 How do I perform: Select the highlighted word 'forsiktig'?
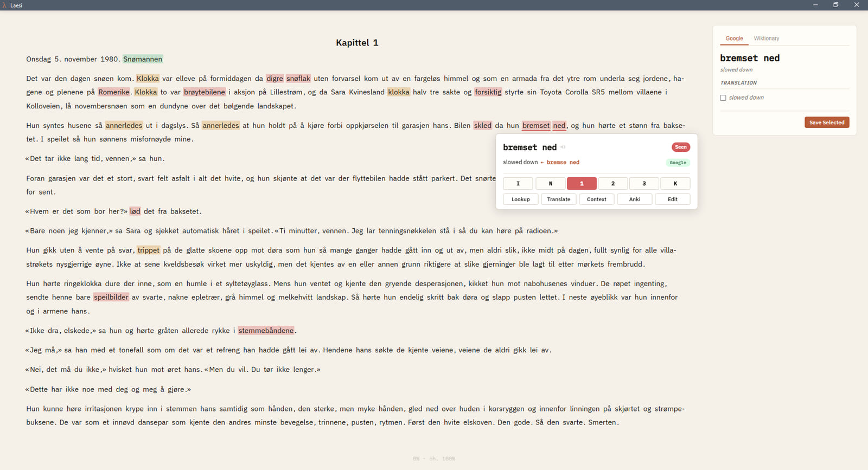click(488, 92)
